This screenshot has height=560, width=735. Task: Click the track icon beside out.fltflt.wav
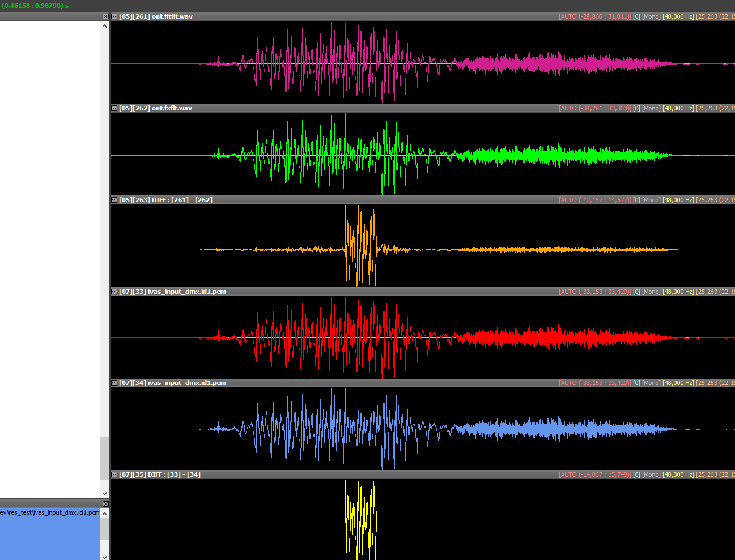pos(114,16)
